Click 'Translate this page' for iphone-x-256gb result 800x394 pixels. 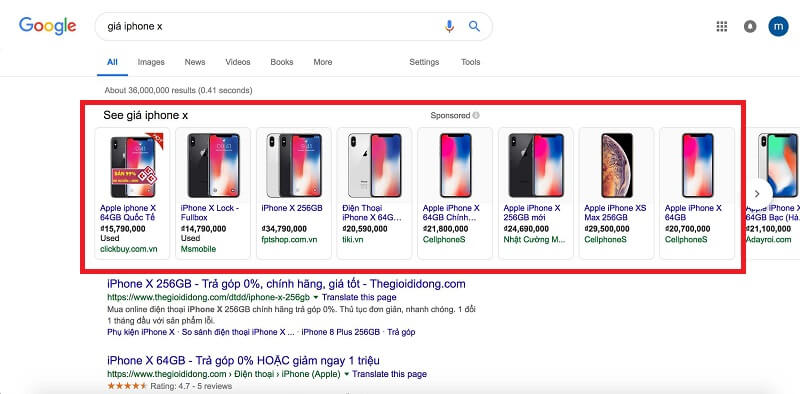click(x=359, y=297)
